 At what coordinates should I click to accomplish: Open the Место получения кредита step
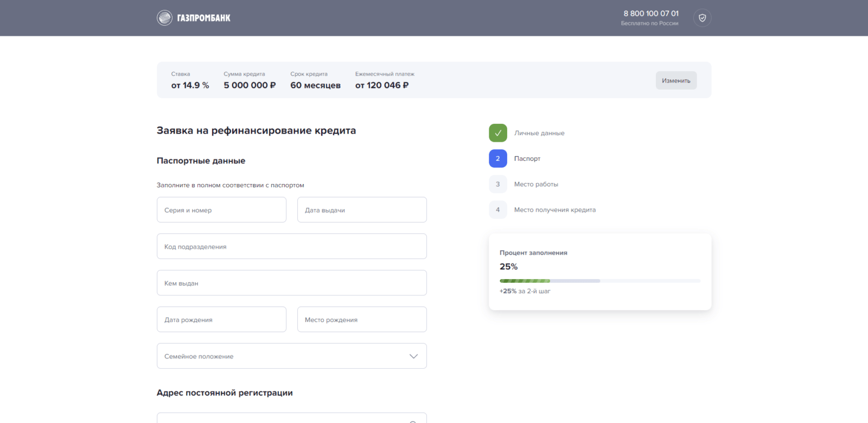pos(555,210)
